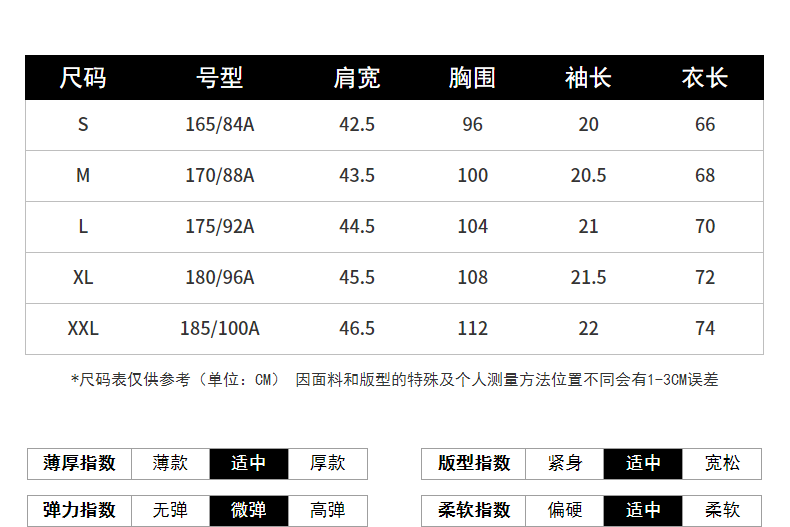Screen dimensions: 790x527
Task: Choose the 无弹 elasticity option
Action: pos(170,510)
